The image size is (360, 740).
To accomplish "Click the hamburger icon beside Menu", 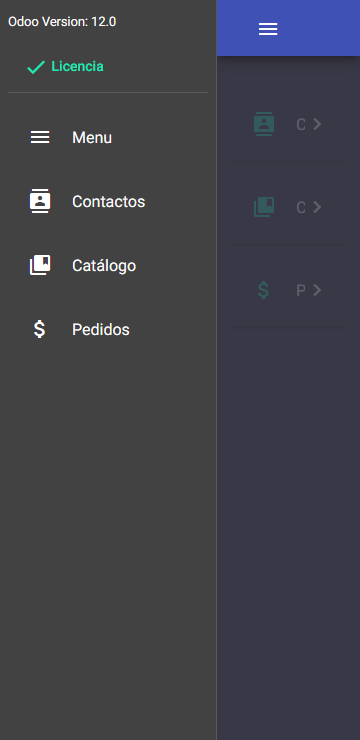I will [40, 137].
